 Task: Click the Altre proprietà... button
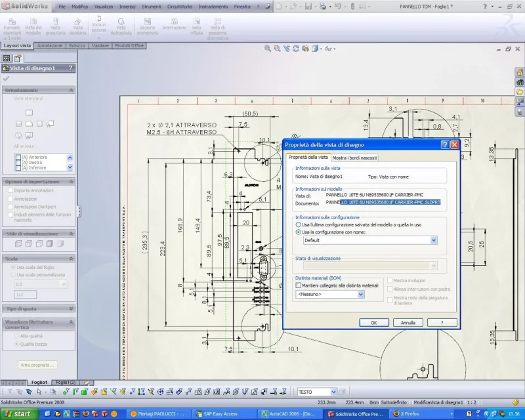pos(37,365)
